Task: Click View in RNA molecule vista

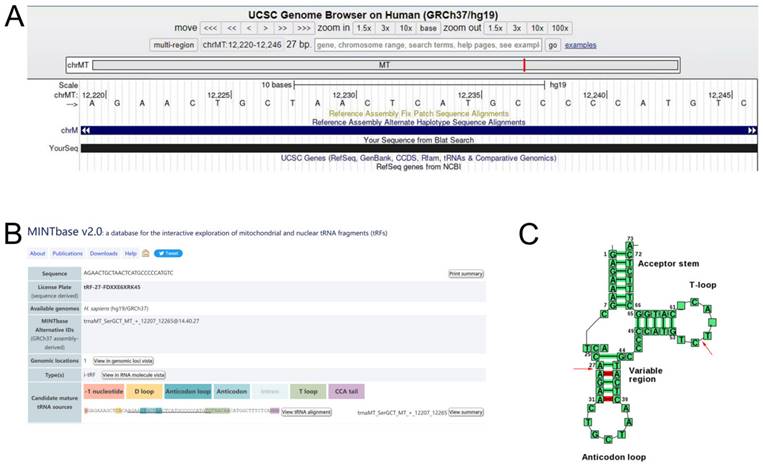Action: [x=134, y=375]
